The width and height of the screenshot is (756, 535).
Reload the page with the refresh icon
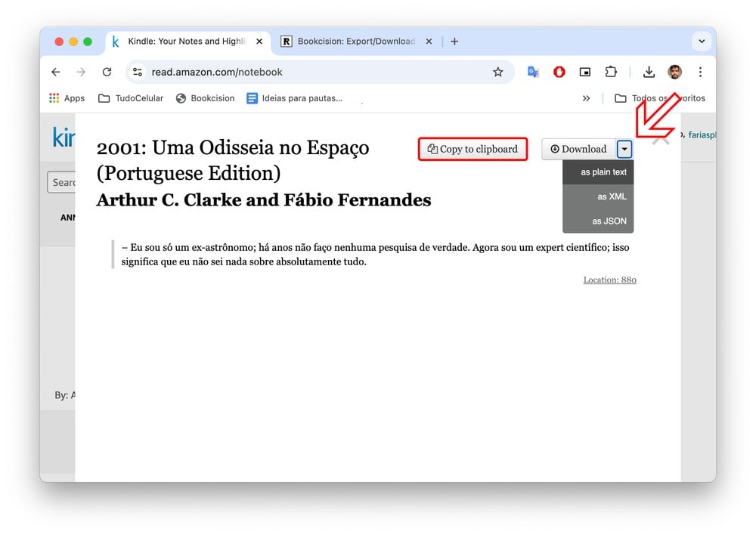(x=107, y=72)
